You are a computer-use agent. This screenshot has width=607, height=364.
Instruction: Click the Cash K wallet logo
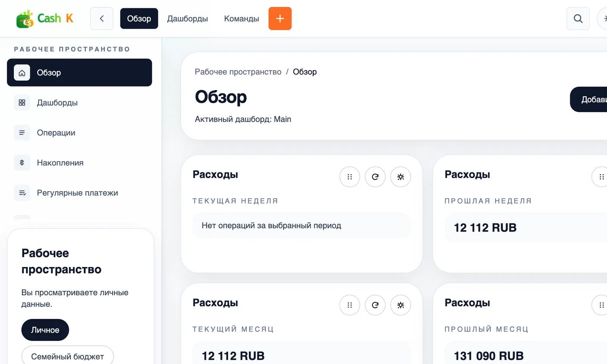click(x=45, y=19)
